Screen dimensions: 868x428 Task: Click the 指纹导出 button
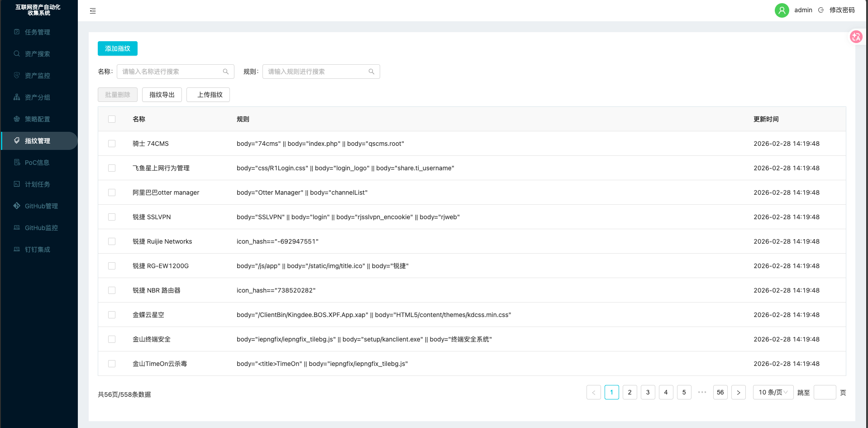point(162,95)
